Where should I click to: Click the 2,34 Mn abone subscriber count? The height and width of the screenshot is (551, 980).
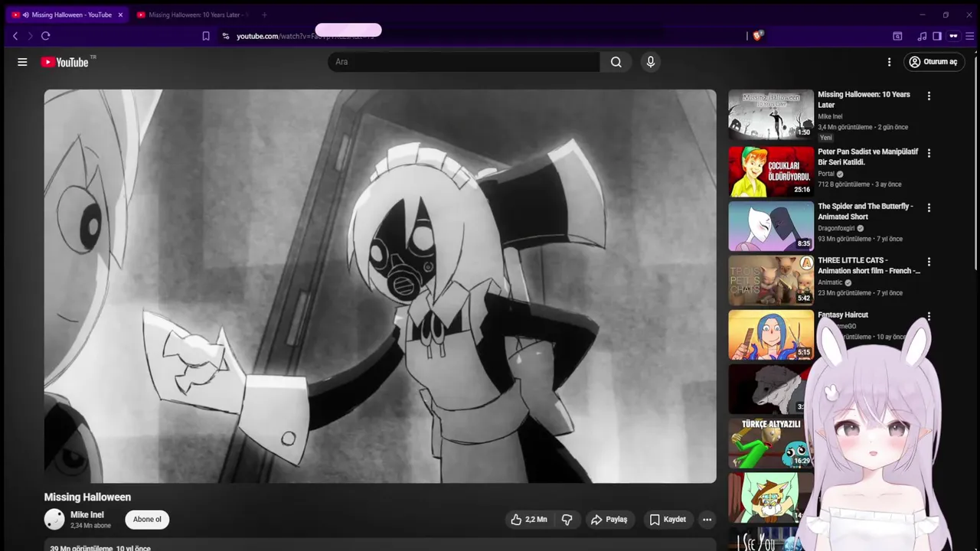(x=90, y=526)
